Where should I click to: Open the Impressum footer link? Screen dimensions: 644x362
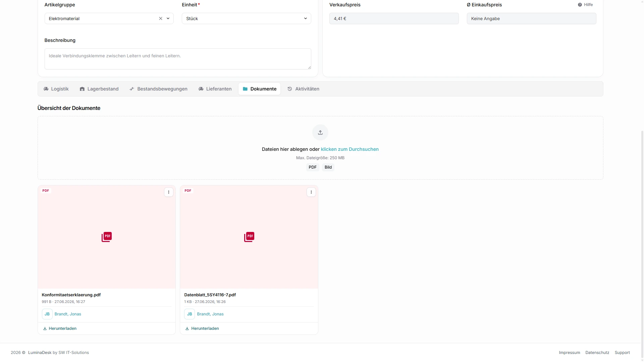[569, 353]
